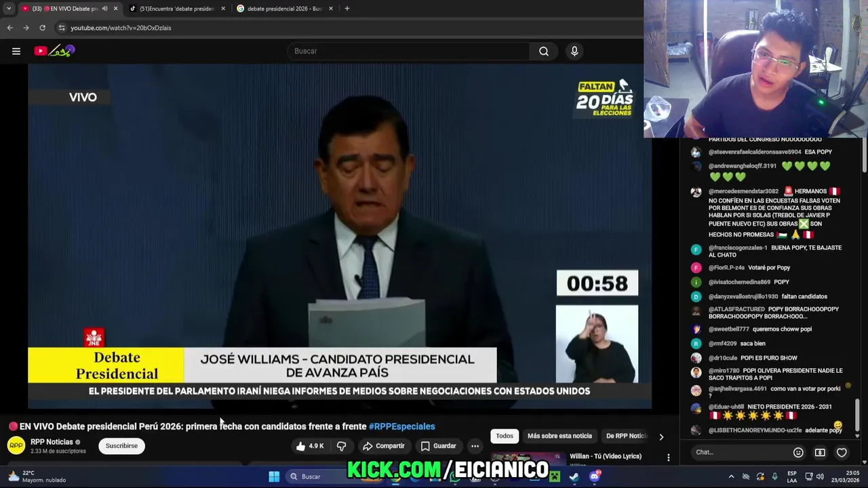Click the live chat scrollbar
This screenshot has width=868, height=488.
(857, 415)
